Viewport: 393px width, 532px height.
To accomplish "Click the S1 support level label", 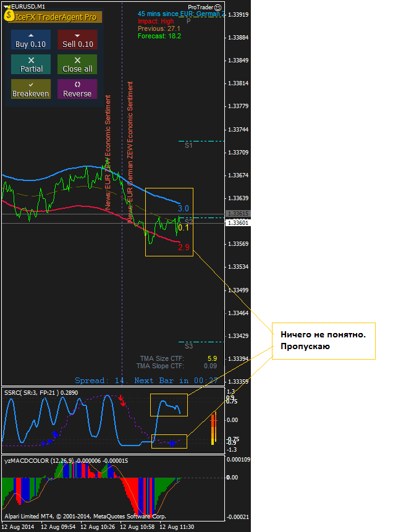I will tap(188, 145).
